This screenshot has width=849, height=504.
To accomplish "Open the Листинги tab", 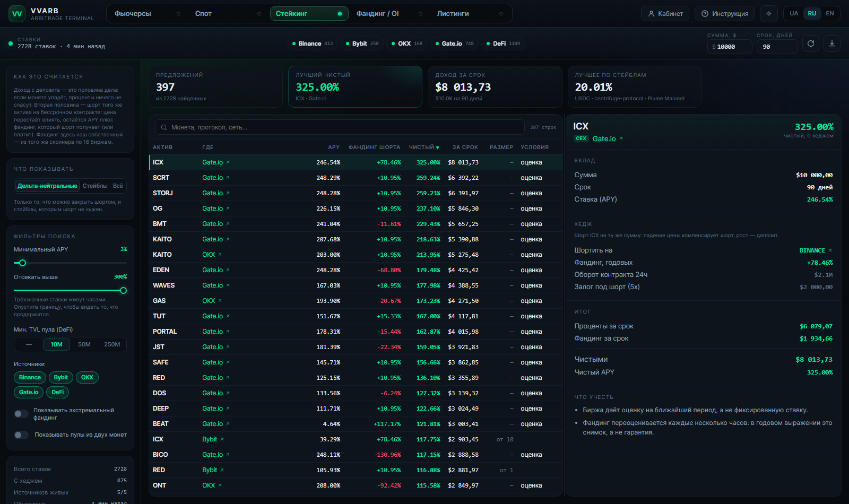I will tap(470, 14).
